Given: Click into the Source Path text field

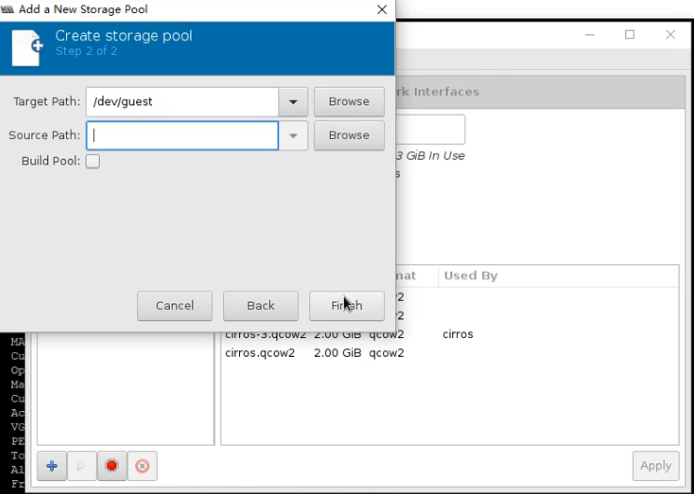Looking at the screenshot, I should 182,136.
